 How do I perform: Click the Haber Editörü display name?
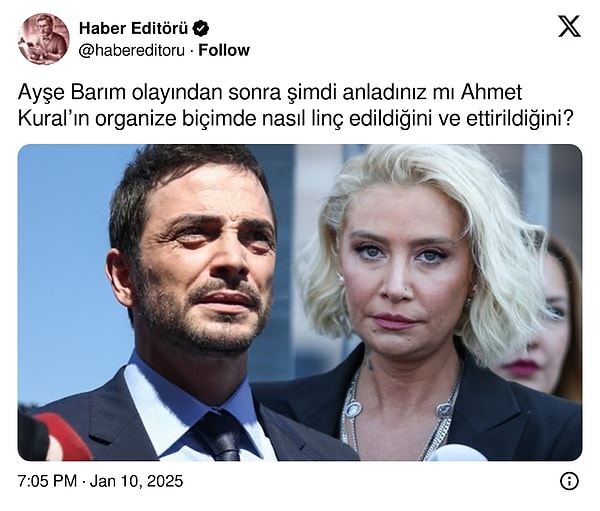point(134,28)
